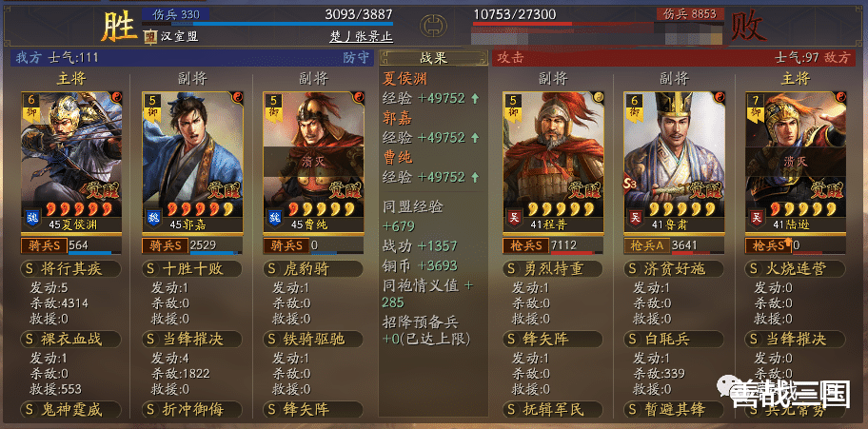Open player link 楚丿张景止
Viewport: 868px width, 429px height.
(362, 36)
